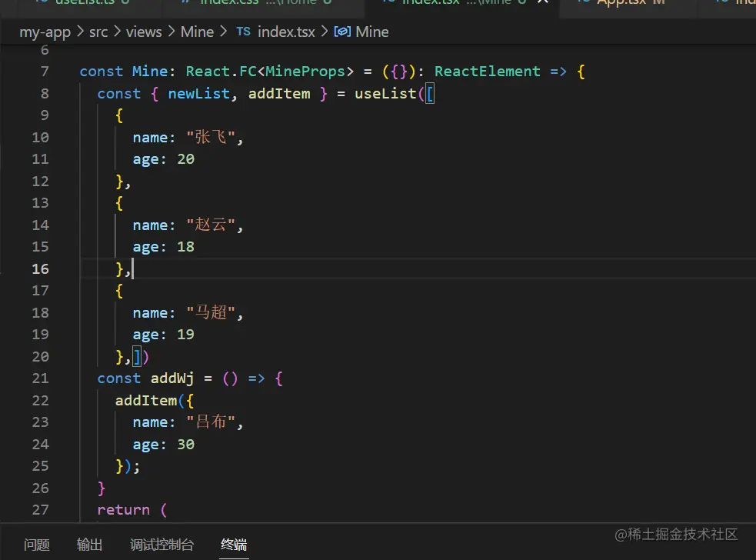Click the pink closing brace on line 26
The width and height of the screenshot is (756, 560).
tap(102, 488)
